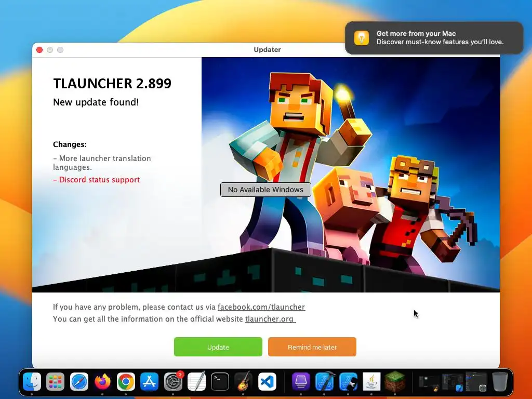The height and width of the screenshot is (399, 532).
Task: Open the App Store dock icon
Action: tap(149, 382)
